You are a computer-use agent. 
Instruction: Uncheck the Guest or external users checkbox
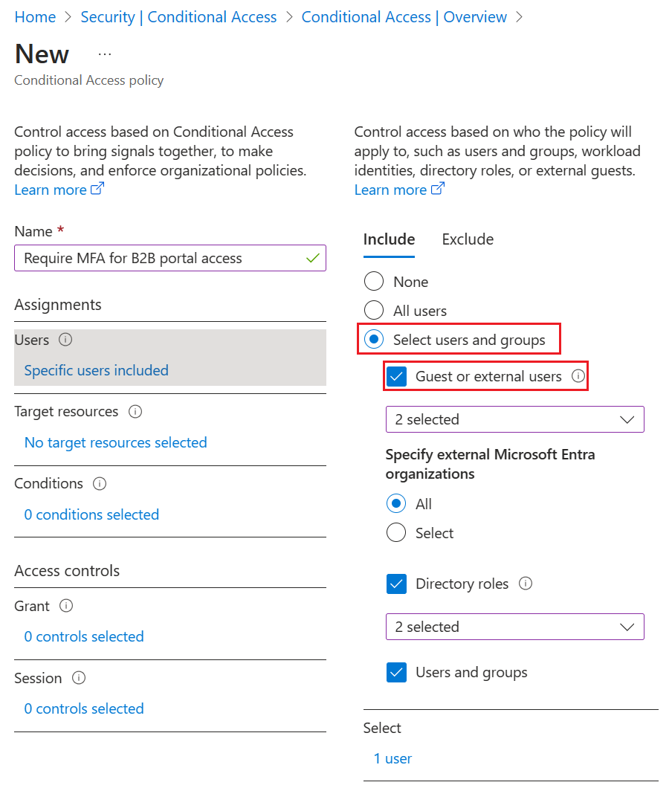397,376
